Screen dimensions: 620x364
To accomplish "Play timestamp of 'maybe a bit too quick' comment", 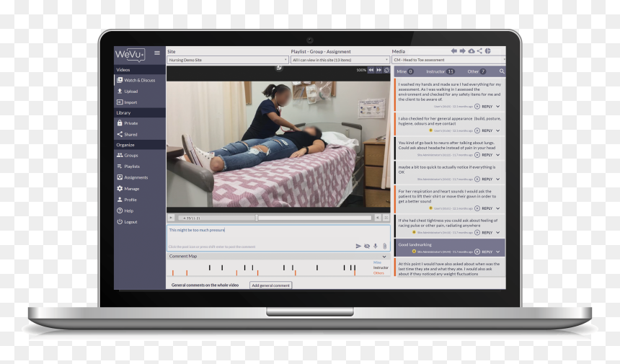I will pyautogui.click(x=477, y=179).
